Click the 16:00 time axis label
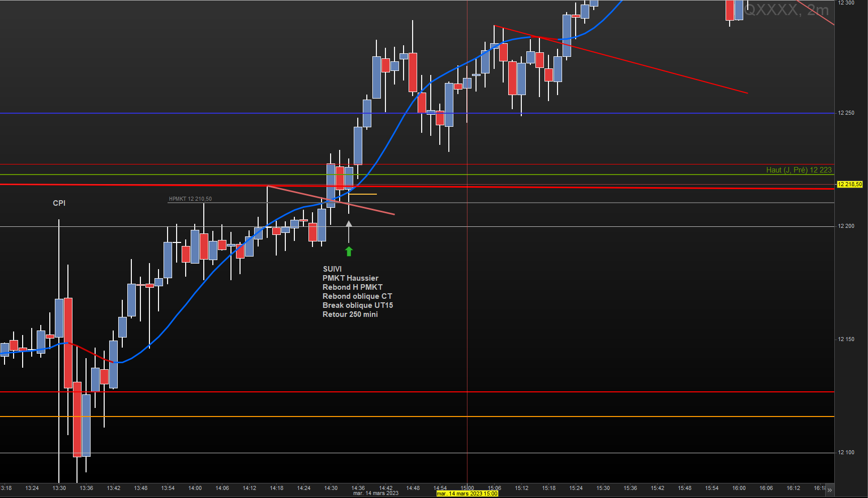868x498 pixels. (739, 488)
